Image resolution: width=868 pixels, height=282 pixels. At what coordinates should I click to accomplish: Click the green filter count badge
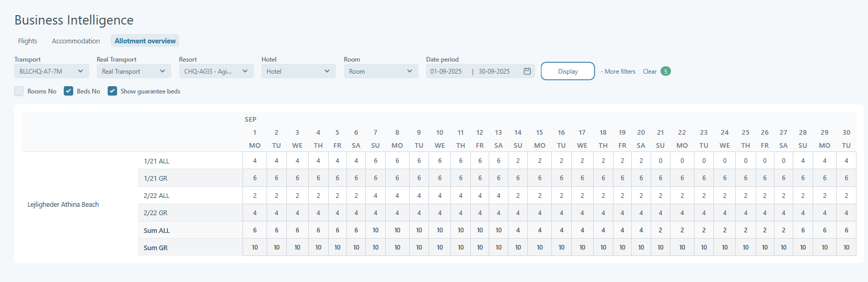pos(665,71)
